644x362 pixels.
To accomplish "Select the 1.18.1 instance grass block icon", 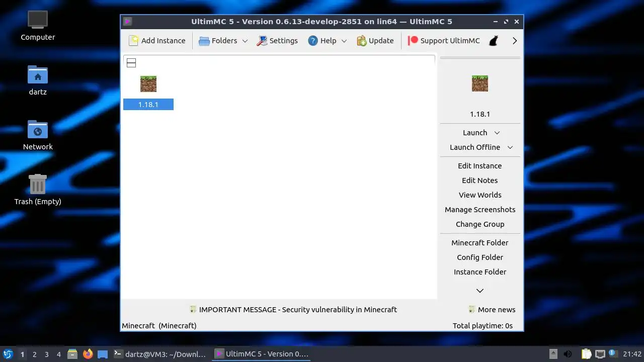I will (148, 84).
